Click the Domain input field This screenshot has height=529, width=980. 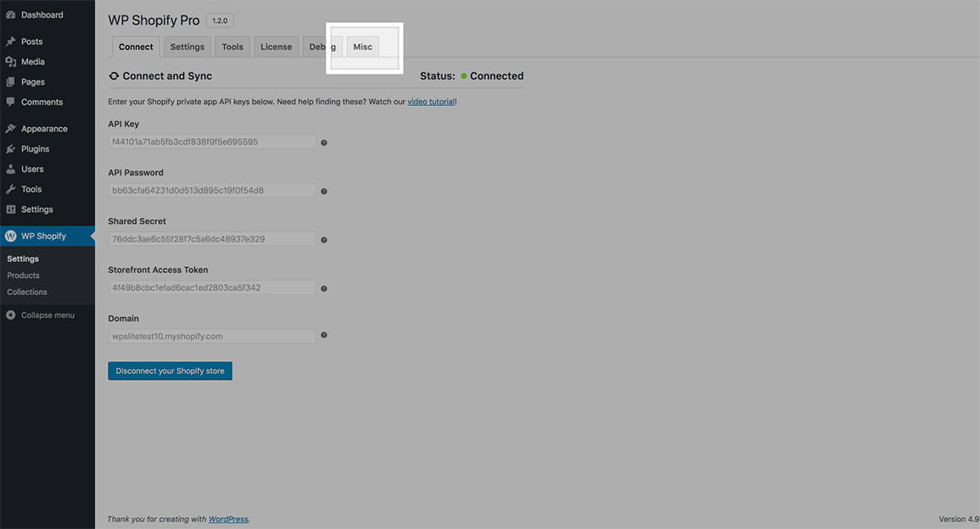(212, 336)
